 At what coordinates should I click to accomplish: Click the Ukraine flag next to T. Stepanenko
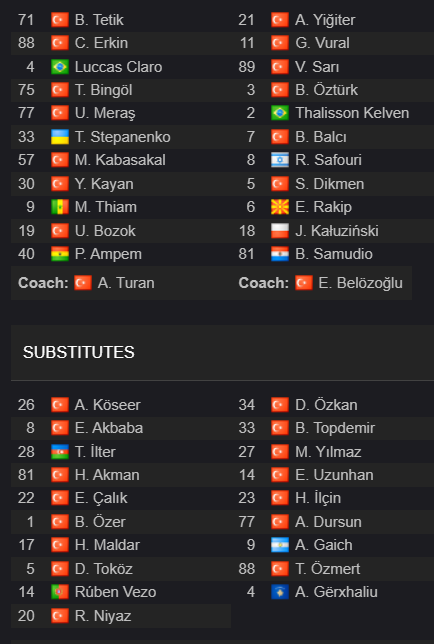click(60, 137)
